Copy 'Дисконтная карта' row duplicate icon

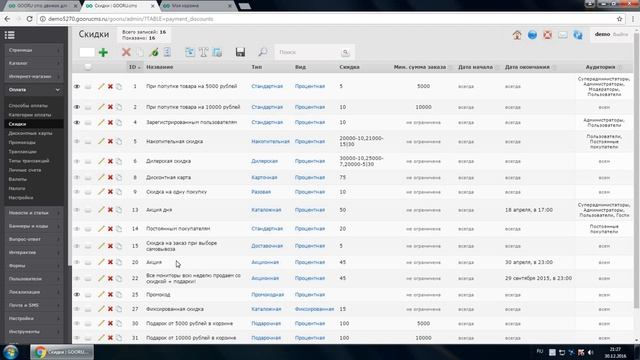(x=119, y=178)
